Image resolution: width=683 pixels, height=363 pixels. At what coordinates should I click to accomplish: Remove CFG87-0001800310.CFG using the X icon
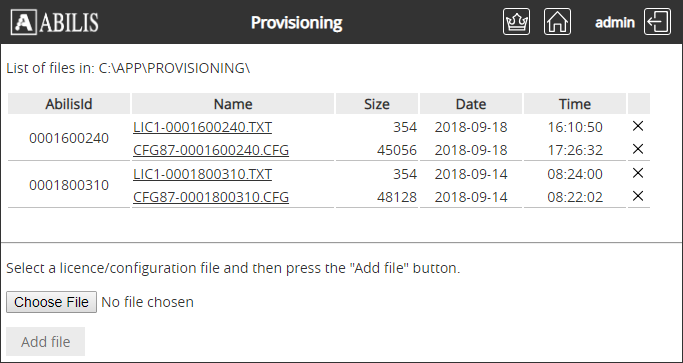[638, 196]
